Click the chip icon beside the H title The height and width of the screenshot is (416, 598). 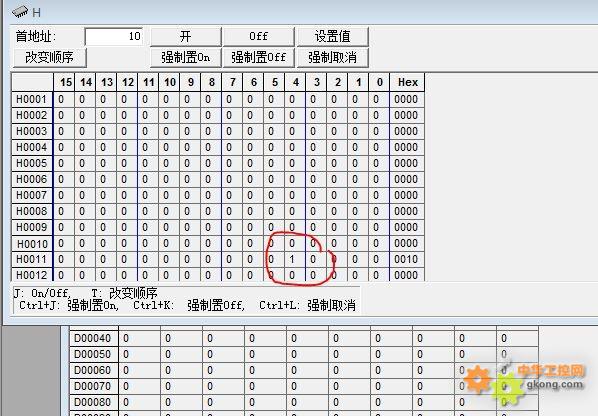pyautogui.click(x=20, y=12)
